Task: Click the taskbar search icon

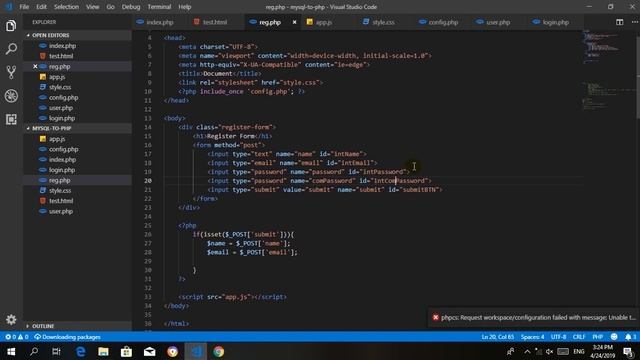Action: pos(34,351)
